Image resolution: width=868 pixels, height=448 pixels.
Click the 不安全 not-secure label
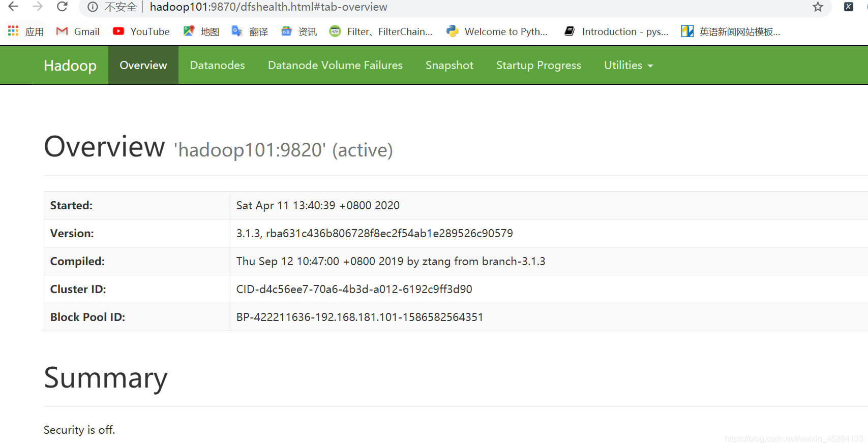121,7
